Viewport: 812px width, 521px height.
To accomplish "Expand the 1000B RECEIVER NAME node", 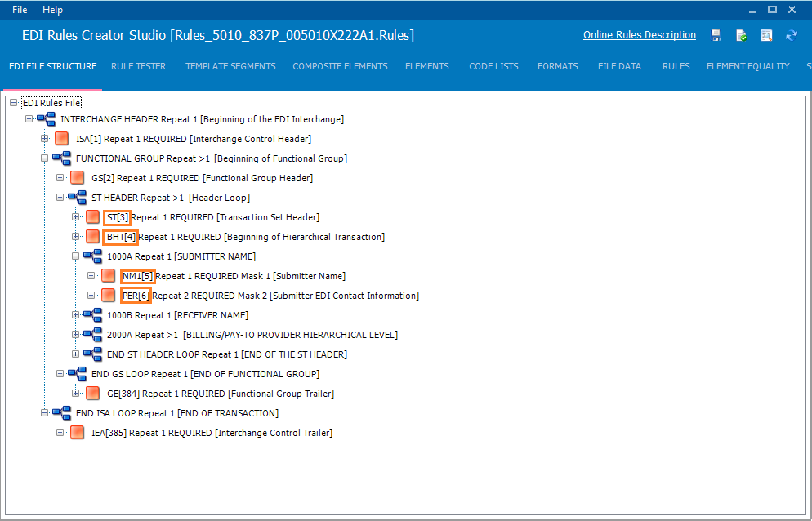I will (x=76, y=315).
